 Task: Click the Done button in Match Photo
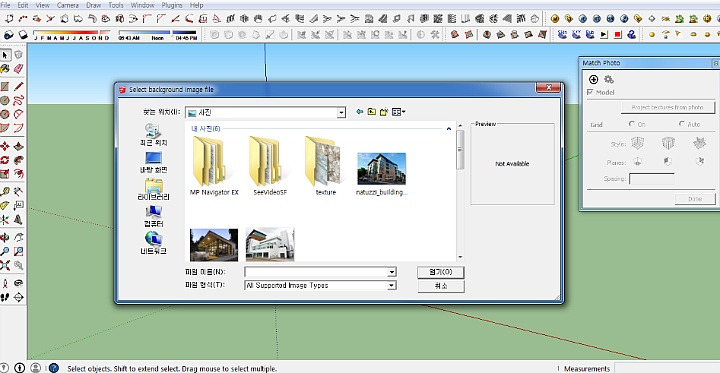(695, 199)
